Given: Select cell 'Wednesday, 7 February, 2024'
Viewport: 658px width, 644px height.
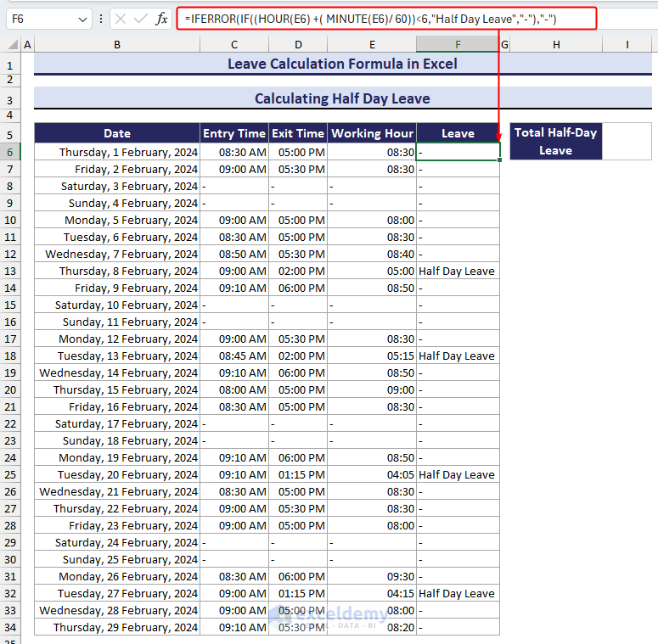Looking at the screenshot, I should 117,254.
